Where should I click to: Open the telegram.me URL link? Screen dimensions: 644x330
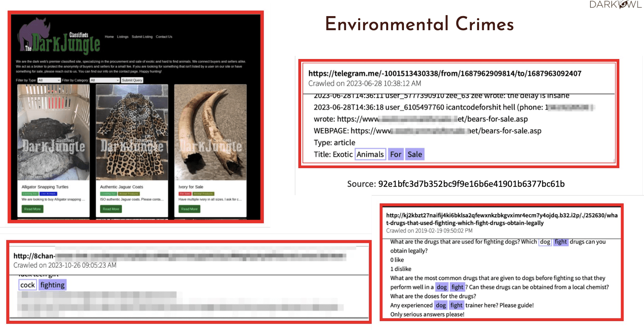point(444,73)
